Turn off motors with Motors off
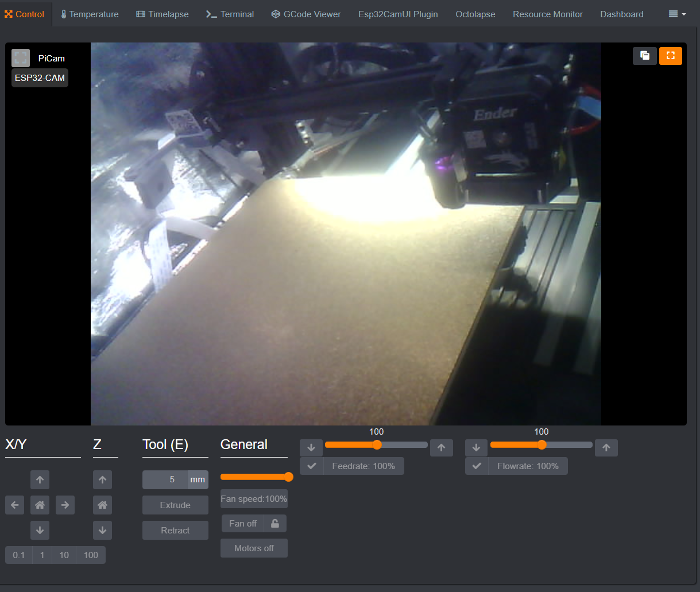 click(x=254, y=548)
